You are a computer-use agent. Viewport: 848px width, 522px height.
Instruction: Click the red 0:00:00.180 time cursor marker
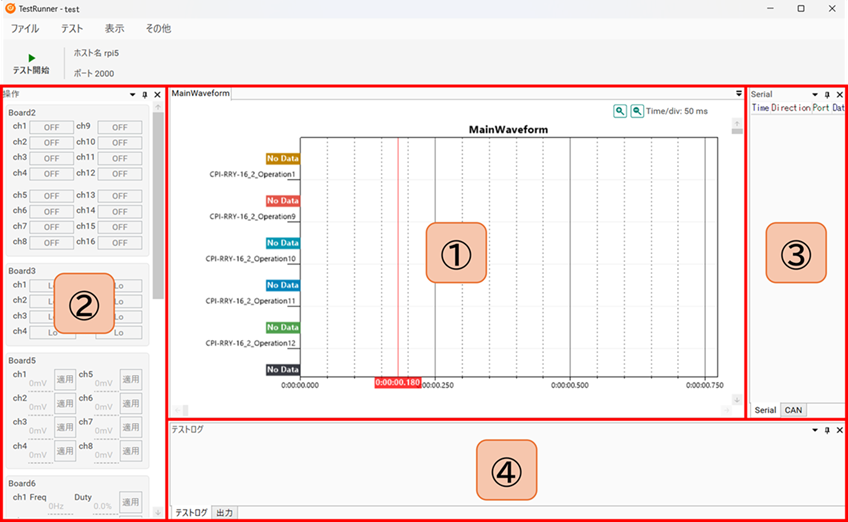(397, 383)
